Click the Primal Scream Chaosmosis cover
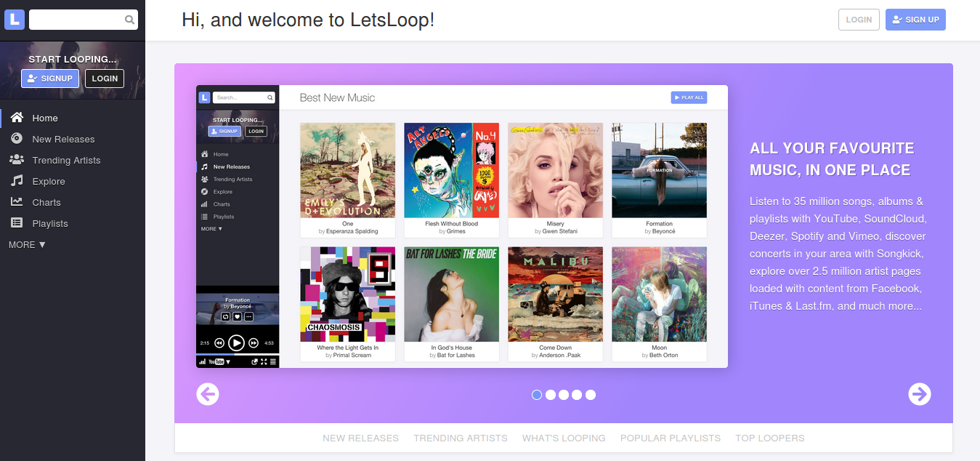Screen dimensions: 980x461 tap(347, 294)
